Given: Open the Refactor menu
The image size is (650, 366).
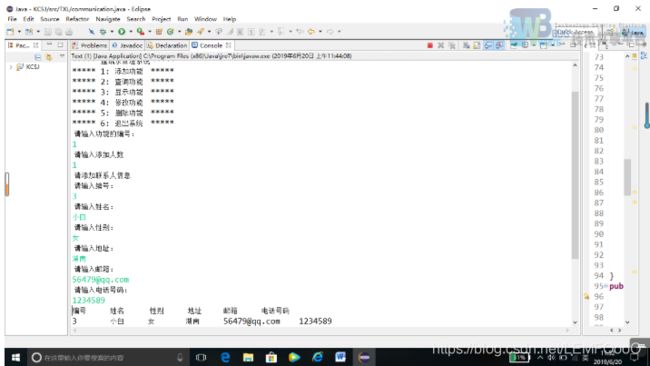Looking at the screenshot, I should click(77, 19).
